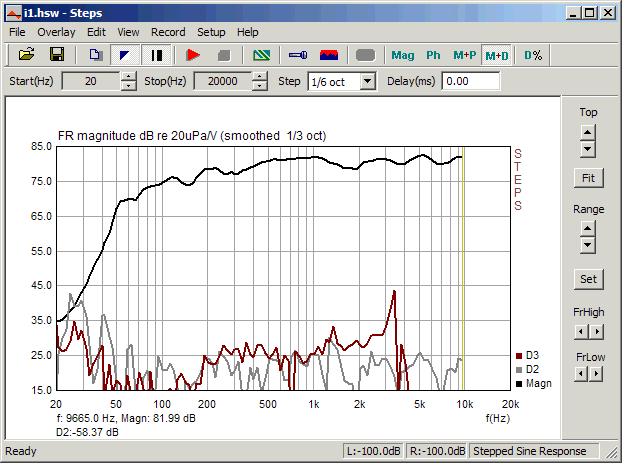Click the open file folder icon
This screenshot has width=622, height=463.
[x=27, y=54]
